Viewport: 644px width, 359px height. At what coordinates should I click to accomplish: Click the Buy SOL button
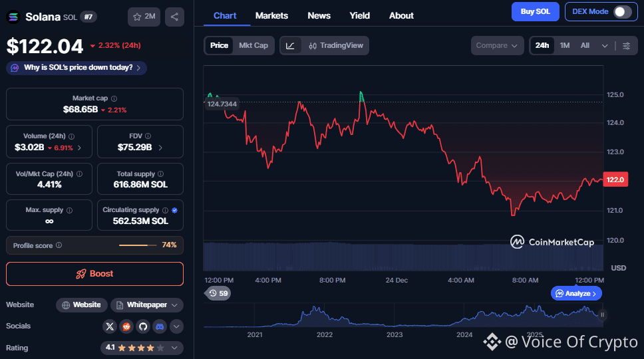click(535, 11)
